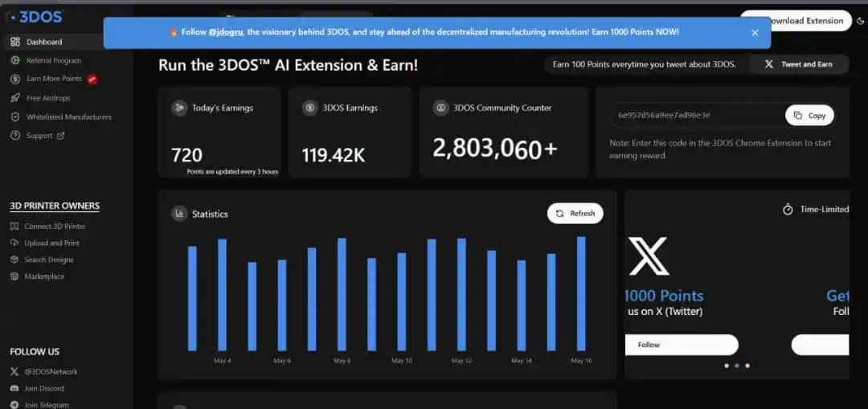Click the 3DOS logo

click(x=35, y=17)
